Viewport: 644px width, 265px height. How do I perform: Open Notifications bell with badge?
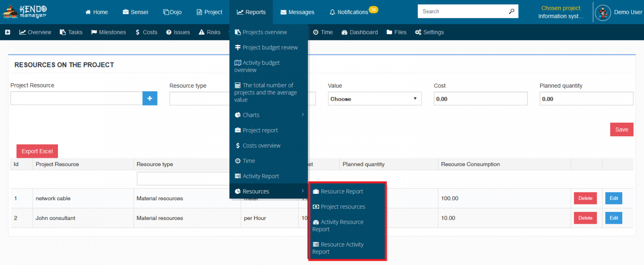click(353, 12)
